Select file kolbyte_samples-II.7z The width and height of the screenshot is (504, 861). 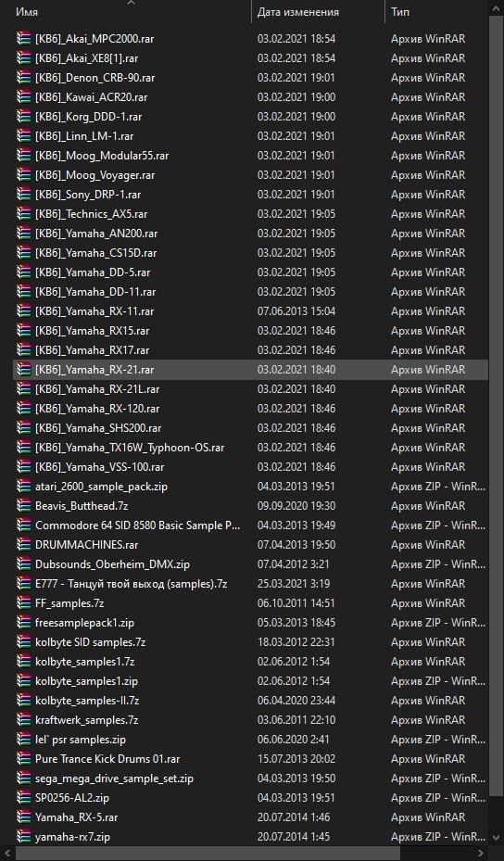[87, 701]
